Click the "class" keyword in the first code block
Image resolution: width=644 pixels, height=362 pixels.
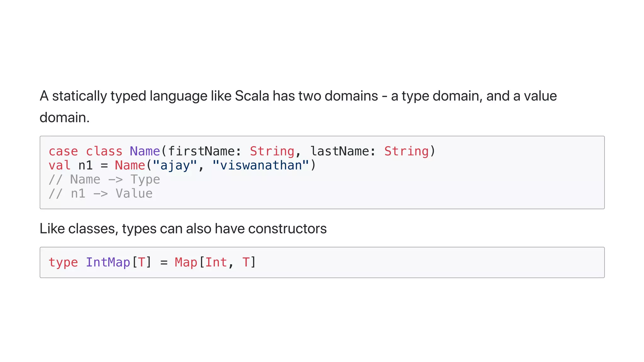point(104,151)
